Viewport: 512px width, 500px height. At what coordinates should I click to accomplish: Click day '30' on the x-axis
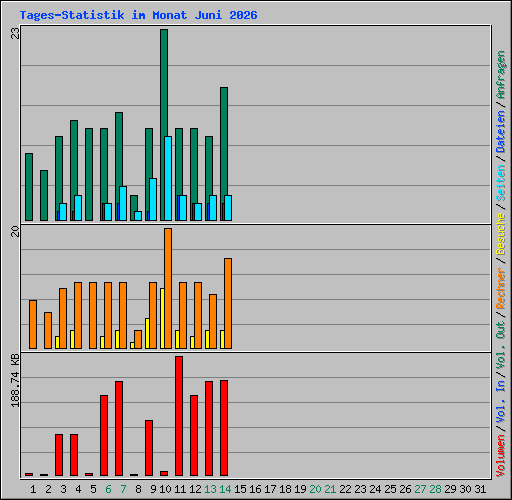click(x=465, y=489)
